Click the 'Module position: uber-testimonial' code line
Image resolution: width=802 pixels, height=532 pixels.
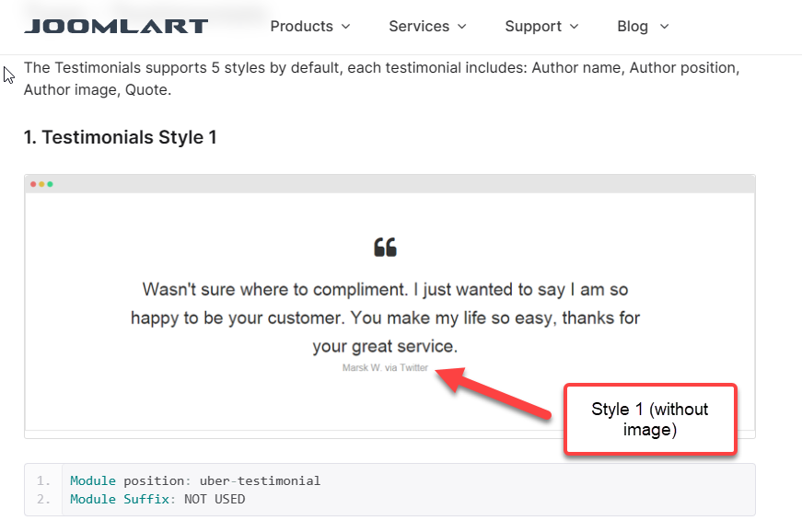(x=195, y=480)
